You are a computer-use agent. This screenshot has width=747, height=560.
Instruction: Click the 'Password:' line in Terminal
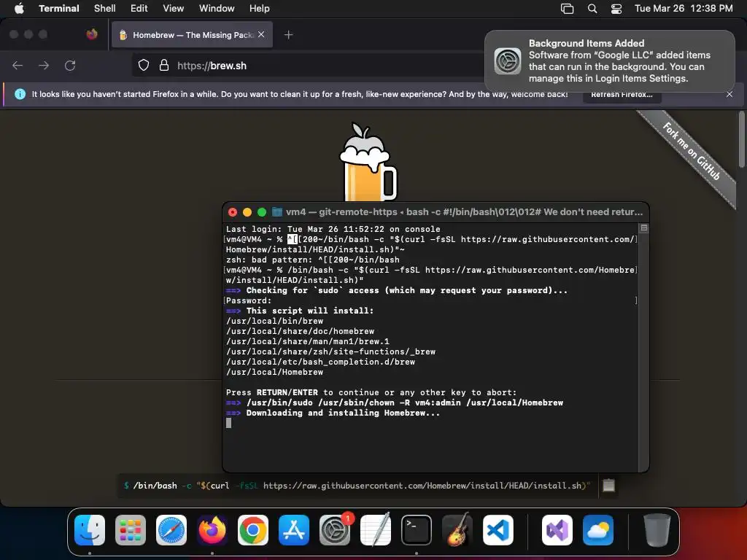249,300
